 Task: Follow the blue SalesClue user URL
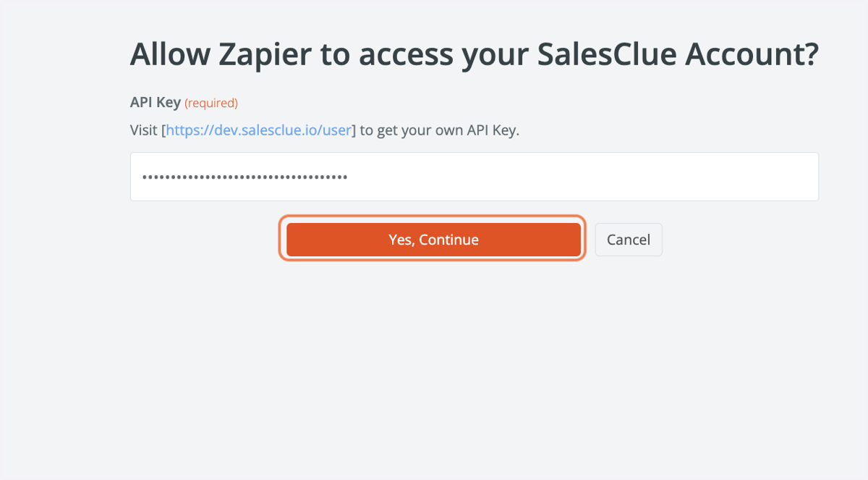click(x=259, y=131)
